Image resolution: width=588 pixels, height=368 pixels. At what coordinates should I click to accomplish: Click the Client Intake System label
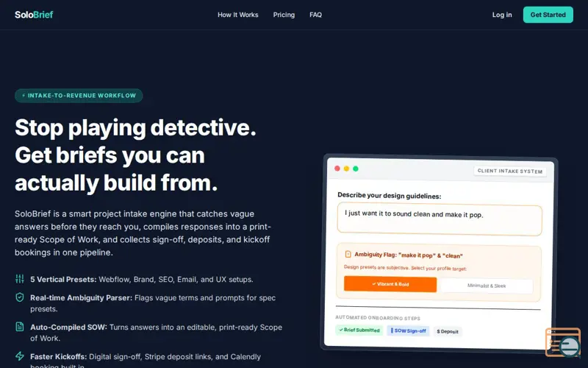point(509,171)
